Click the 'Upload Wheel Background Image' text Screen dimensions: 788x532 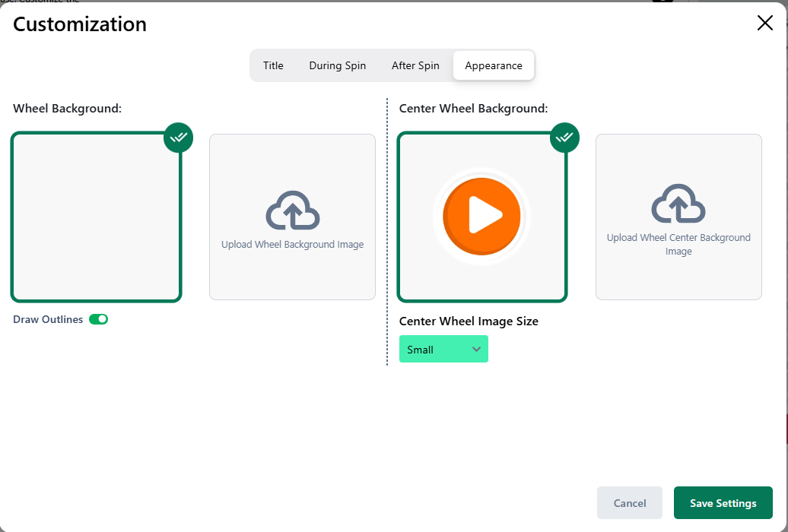tap(292, 245)
